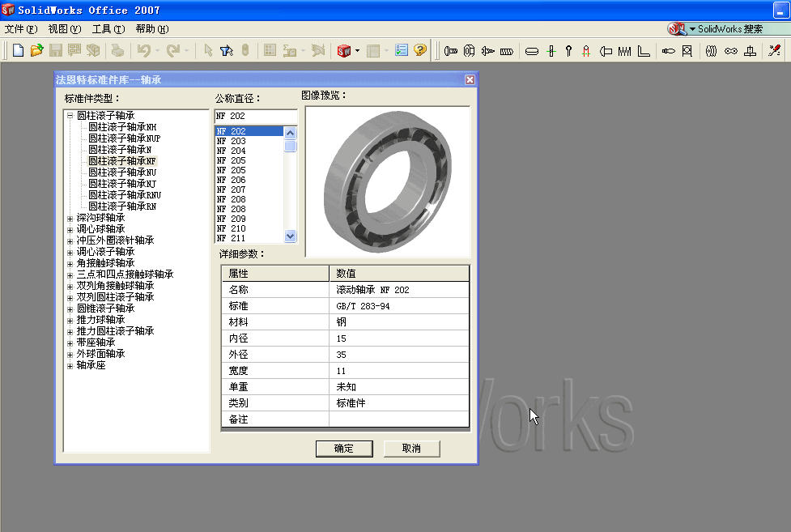
Task: Click the SolidWorks search icon
Action: (x=677, y=29)
